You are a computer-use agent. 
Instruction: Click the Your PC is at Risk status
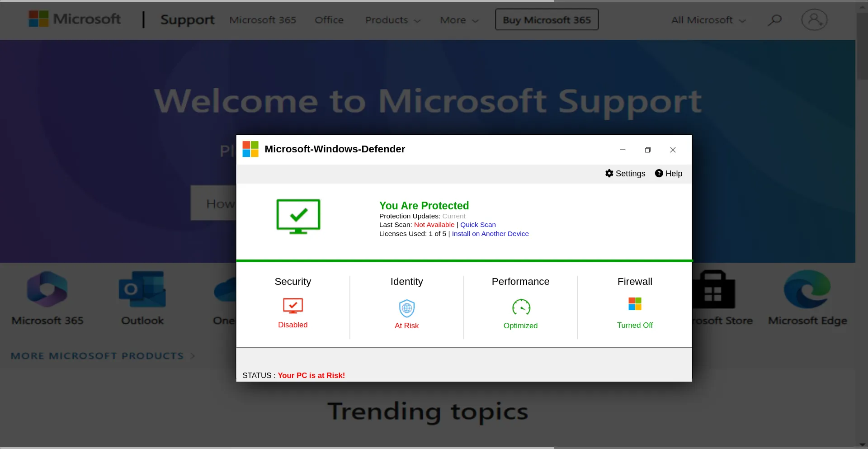point(311,375)
